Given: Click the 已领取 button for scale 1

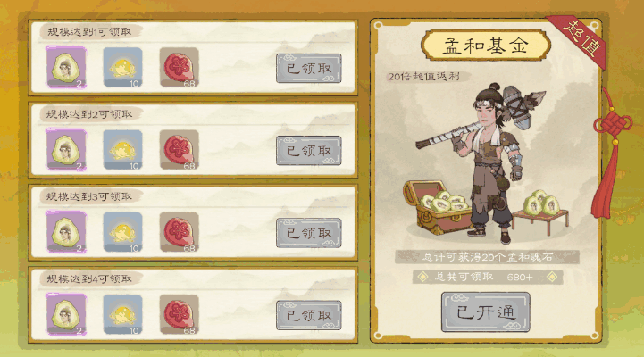Looking at the screenshot, I should [309, 68].
